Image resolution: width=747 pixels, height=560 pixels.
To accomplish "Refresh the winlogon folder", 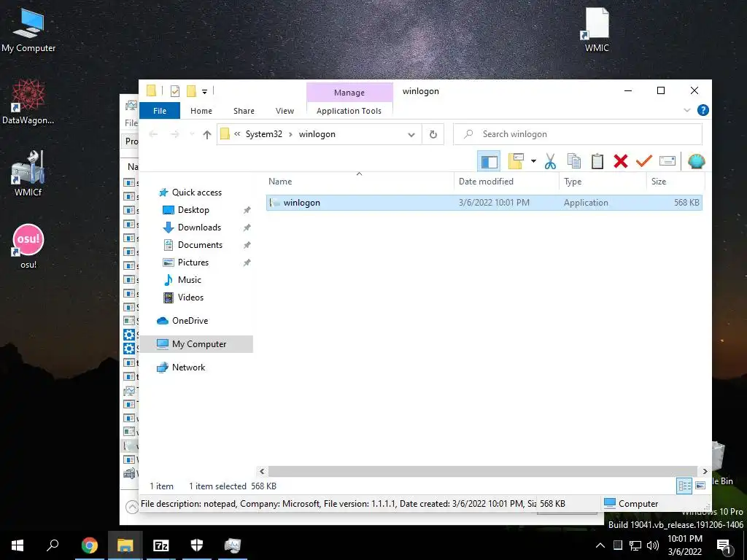I will (433, 134).
